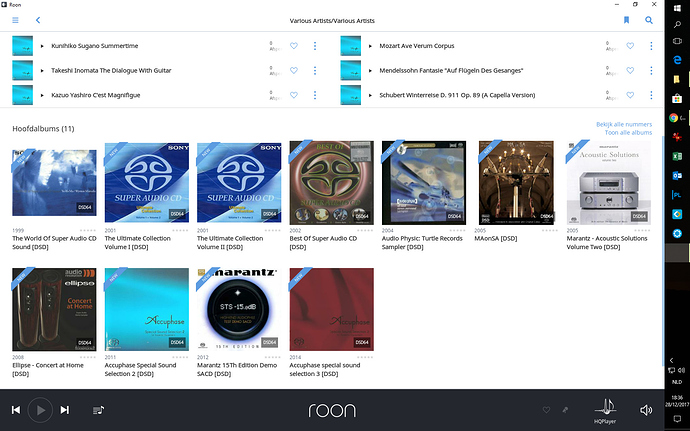Open more options for Mozart Ave Verum Corpus

651,46
